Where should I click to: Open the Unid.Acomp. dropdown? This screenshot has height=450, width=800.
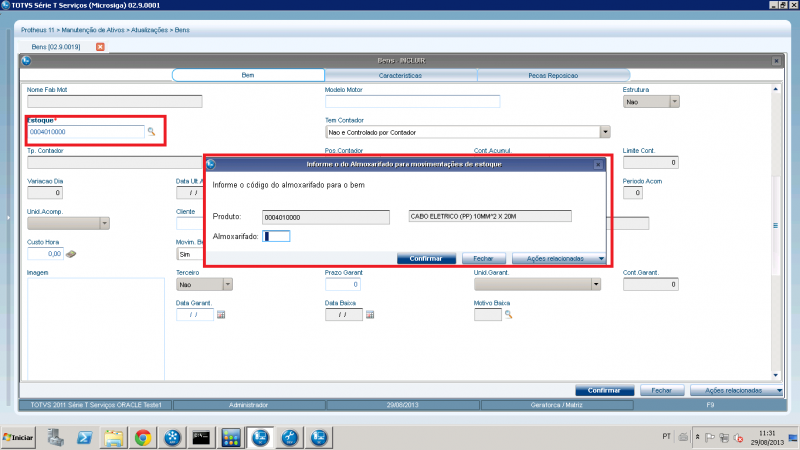(x=105, y=223)
